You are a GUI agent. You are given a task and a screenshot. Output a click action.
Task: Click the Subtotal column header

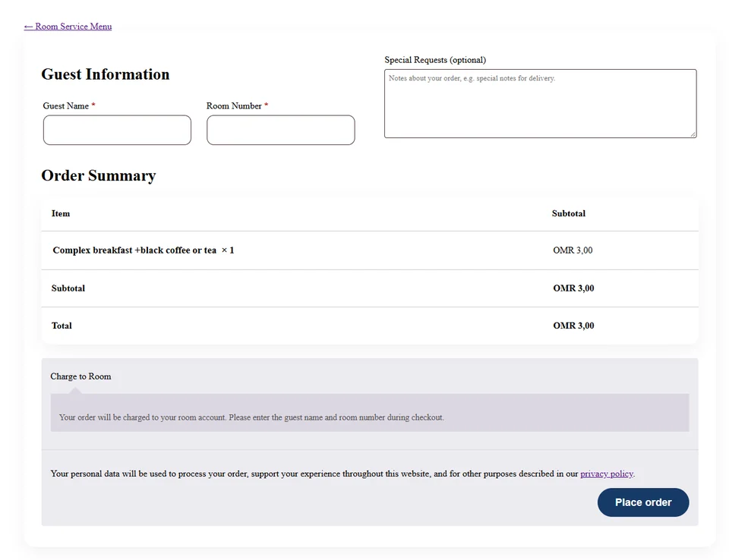569,213
